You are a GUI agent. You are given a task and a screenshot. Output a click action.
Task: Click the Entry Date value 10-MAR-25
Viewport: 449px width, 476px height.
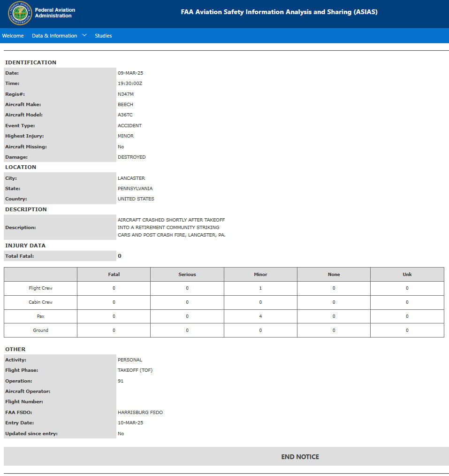click(x=130, y=422)
